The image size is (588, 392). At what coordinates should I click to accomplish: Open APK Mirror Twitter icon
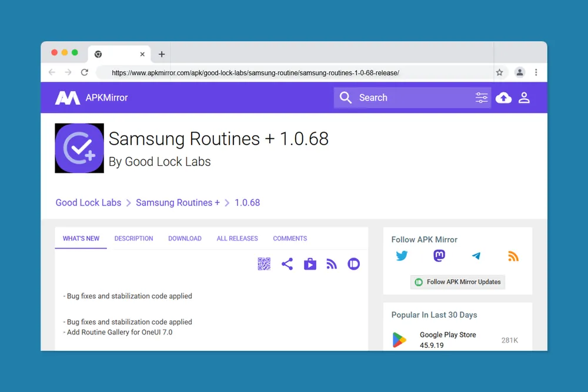point(402,256)
